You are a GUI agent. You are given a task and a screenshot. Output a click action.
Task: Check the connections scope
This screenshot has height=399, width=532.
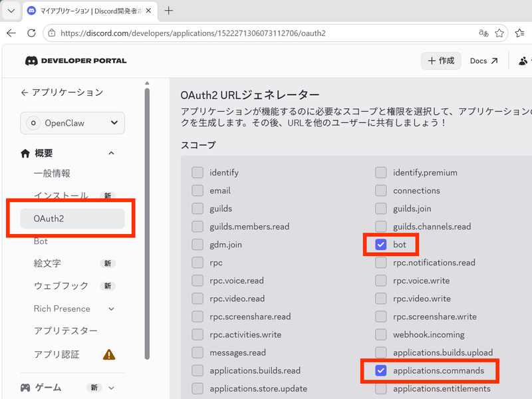tap(380, 190)
